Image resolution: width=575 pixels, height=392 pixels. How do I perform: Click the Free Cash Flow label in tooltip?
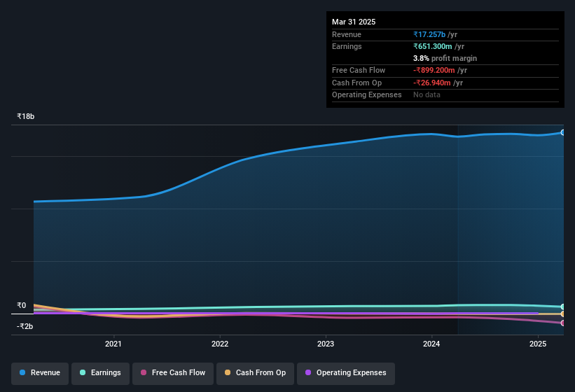pyautogui.click(x=359, y=70)
